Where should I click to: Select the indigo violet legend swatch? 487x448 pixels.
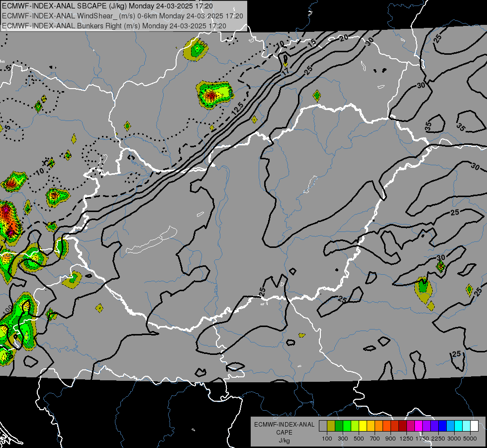tap(434, 426)
